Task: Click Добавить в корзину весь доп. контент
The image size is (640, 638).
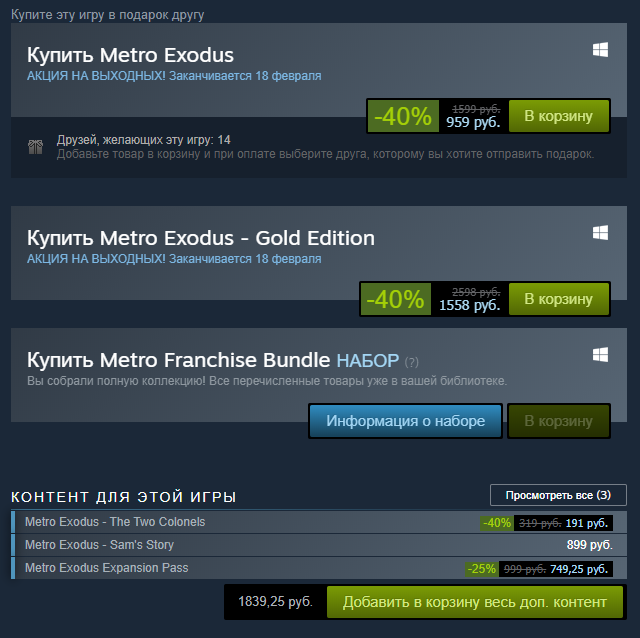Action: click(x=474, y=602)
